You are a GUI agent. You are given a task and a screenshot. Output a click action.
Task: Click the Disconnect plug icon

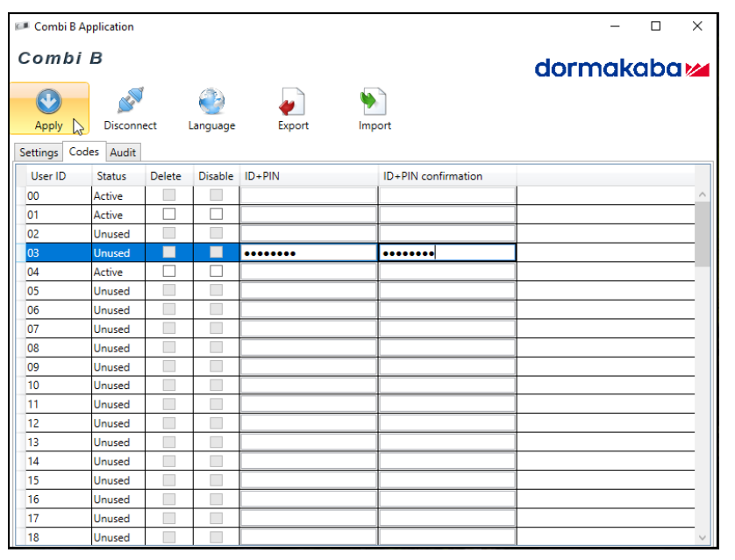tap(130, 102)
